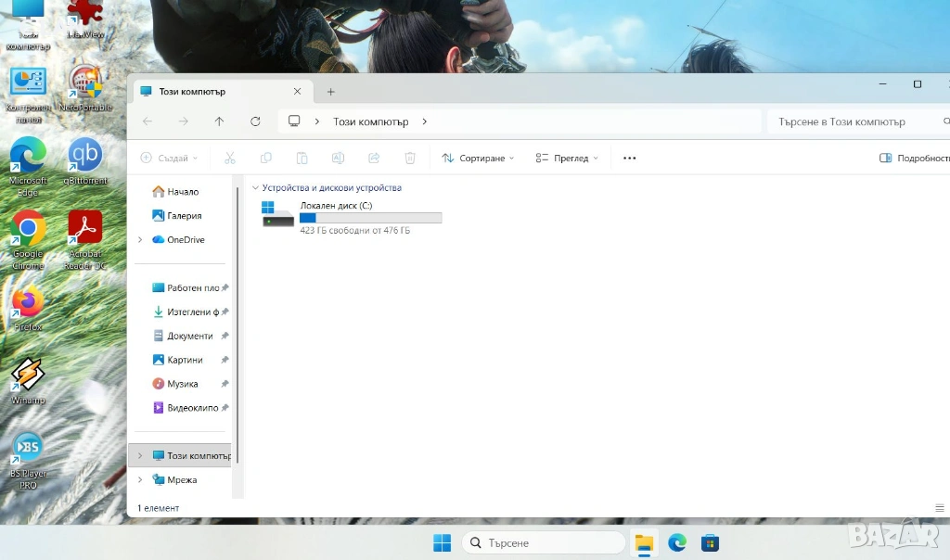950x560 pixels.
Task: Open the See more ellipsis menu
Action: click(x=629, y=159)
